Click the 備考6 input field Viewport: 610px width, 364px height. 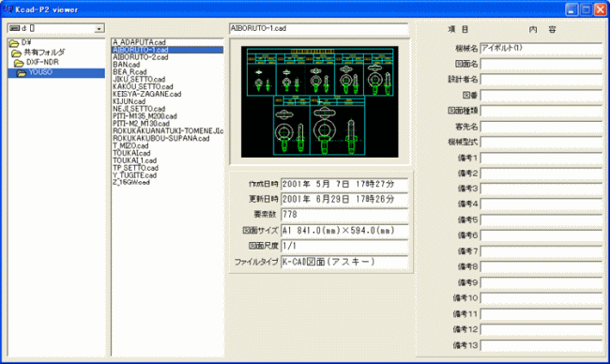coord(541,235)
